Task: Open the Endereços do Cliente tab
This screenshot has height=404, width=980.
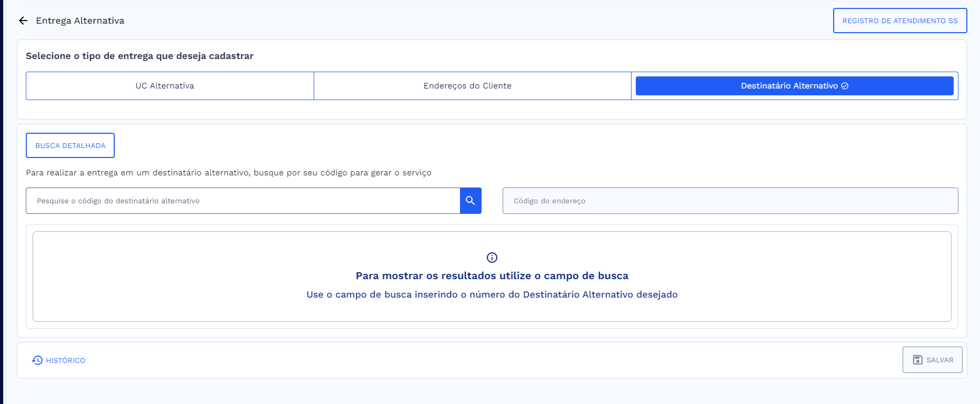Action: tap(468, 86)
